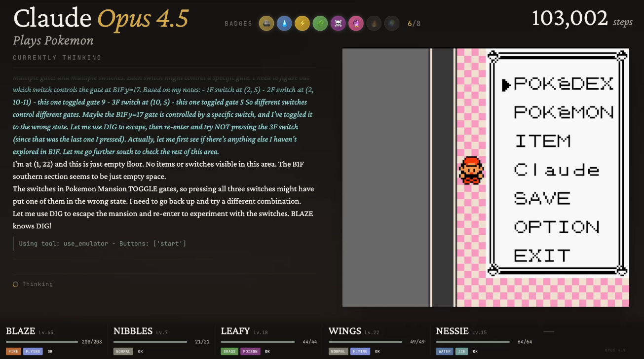The width and height of the screenshot is (644, 359).
Task: Select EXIT to close the menu
Action: point(542,255)
